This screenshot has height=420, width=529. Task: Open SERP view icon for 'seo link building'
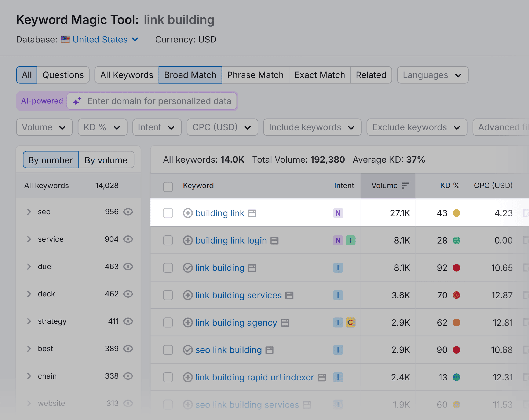(x=269, y=350)
